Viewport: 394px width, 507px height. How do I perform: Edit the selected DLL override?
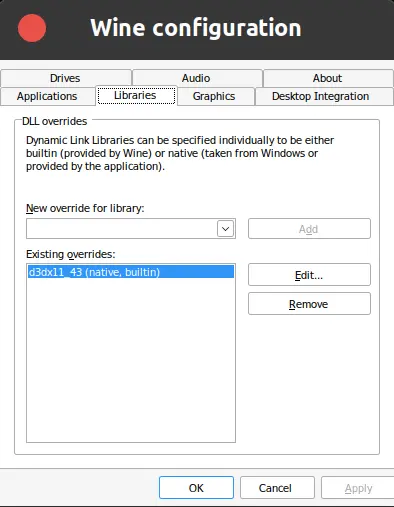(x=309, y=275)
